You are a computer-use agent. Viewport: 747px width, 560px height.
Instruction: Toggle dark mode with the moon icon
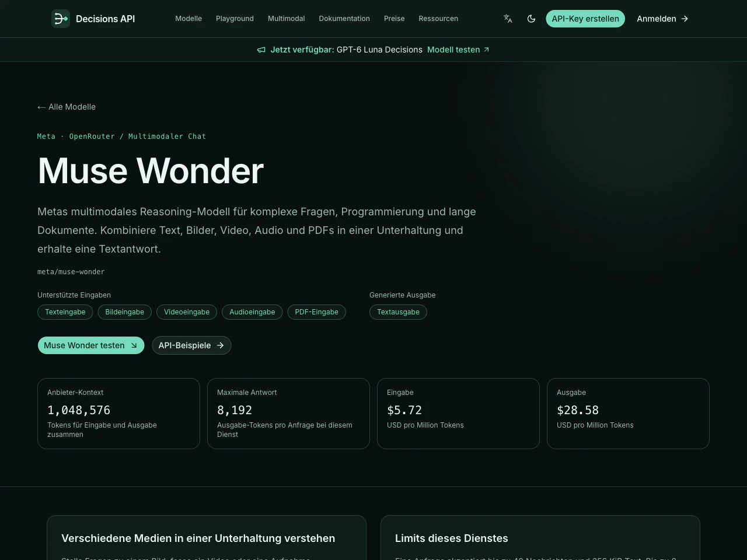pos(531,19)
